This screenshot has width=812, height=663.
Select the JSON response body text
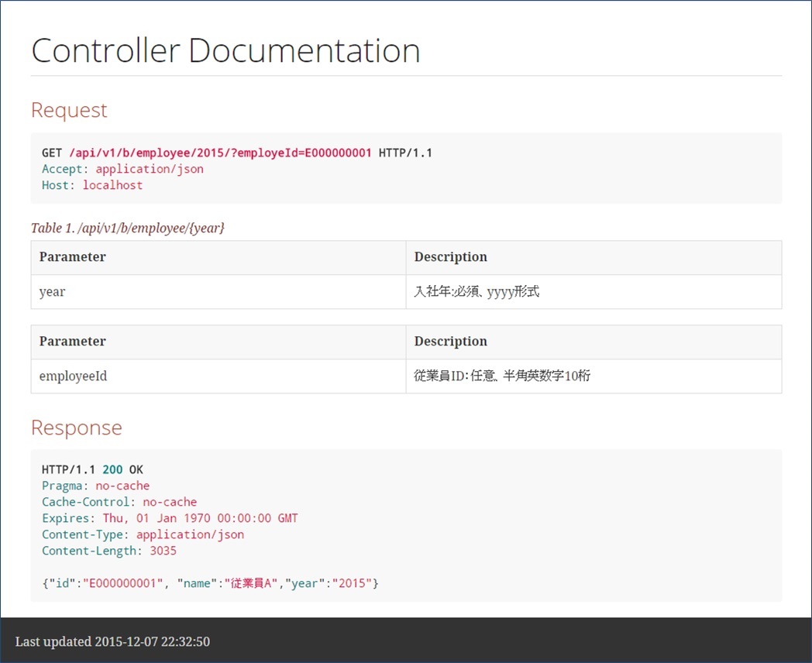[209, 582]
